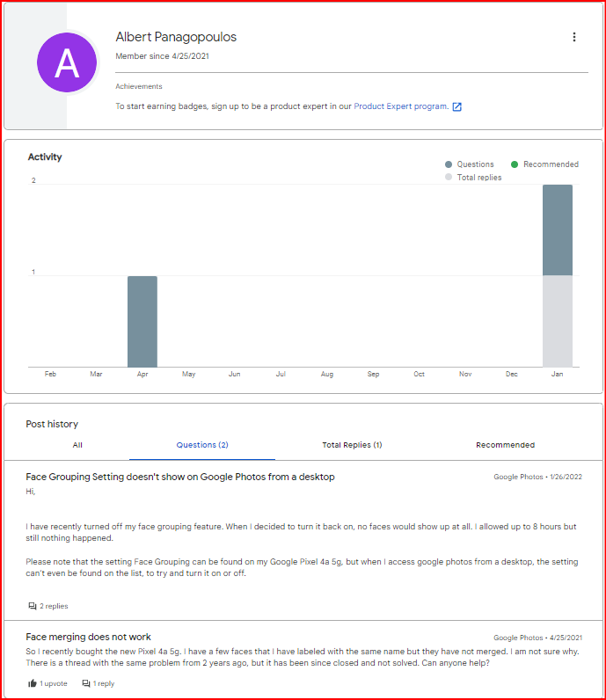Open the Product Expert program link

(x=401, y=106)
